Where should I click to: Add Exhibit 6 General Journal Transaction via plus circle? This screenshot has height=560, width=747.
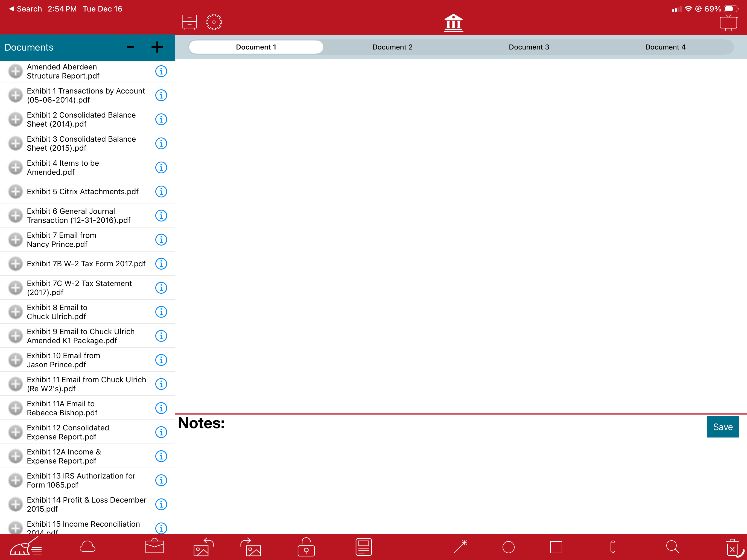click(x=16, y=215)
